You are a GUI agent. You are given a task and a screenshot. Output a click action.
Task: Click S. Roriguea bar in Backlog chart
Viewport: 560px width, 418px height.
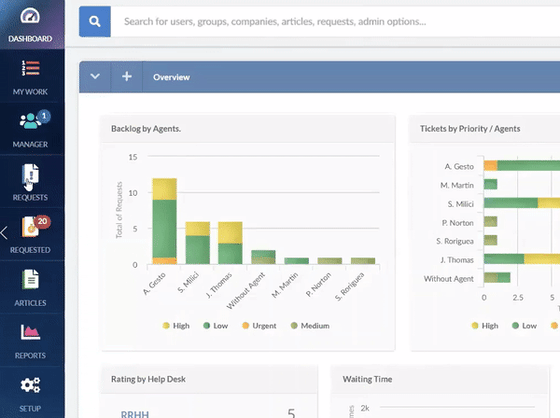[363, 261]
